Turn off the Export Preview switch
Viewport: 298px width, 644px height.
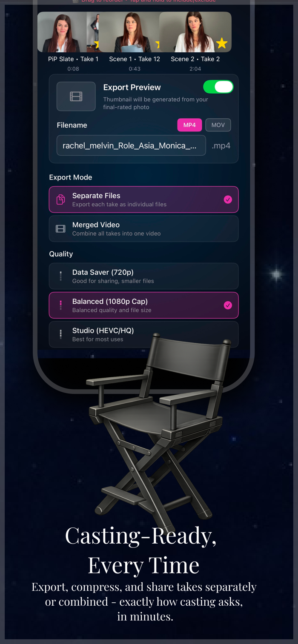point(218,87)
